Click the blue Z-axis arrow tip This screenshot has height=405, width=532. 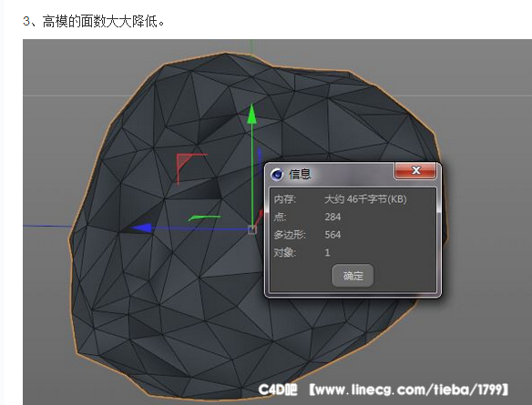click(x=141, y=228)
